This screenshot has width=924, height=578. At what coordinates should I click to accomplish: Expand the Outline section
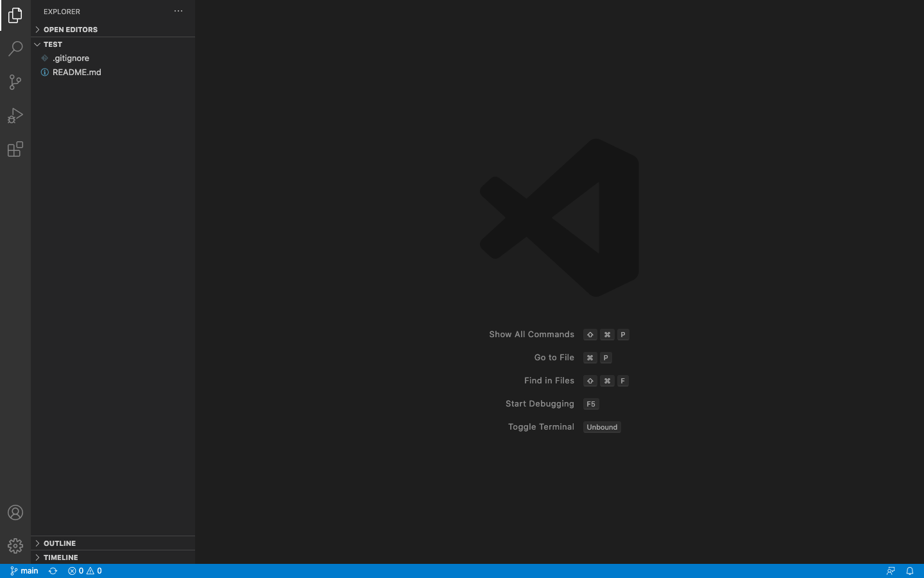click(x=60, y=543)
